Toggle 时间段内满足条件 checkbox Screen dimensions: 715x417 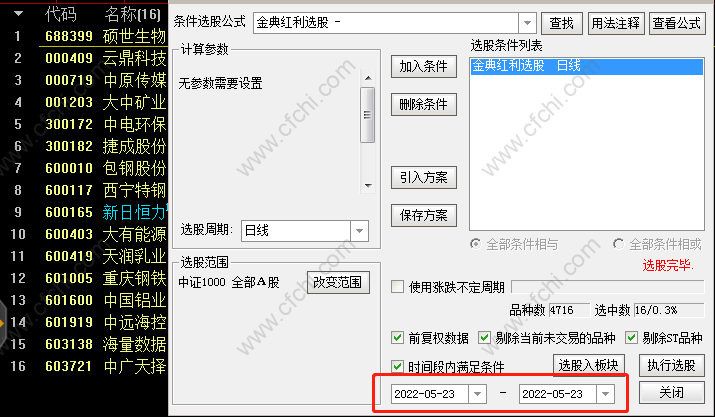[x=397, y=366]
